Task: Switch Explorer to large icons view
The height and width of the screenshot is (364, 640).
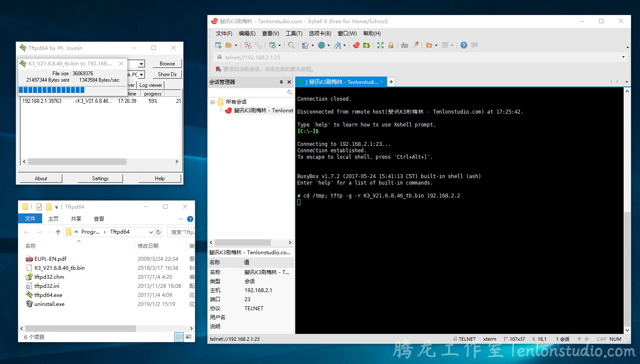Action: (189, 337)
